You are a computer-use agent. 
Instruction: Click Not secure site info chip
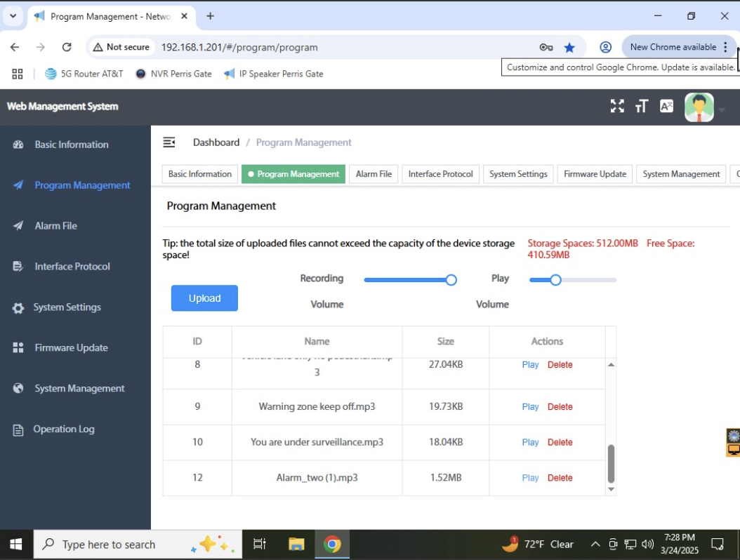click(121, 47)
